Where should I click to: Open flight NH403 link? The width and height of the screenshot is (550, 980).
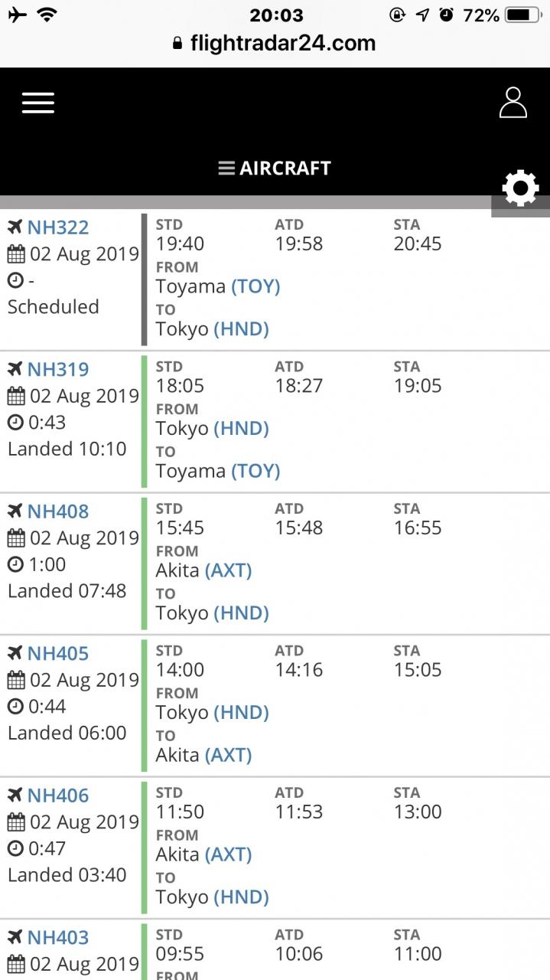tap(58, 937)
